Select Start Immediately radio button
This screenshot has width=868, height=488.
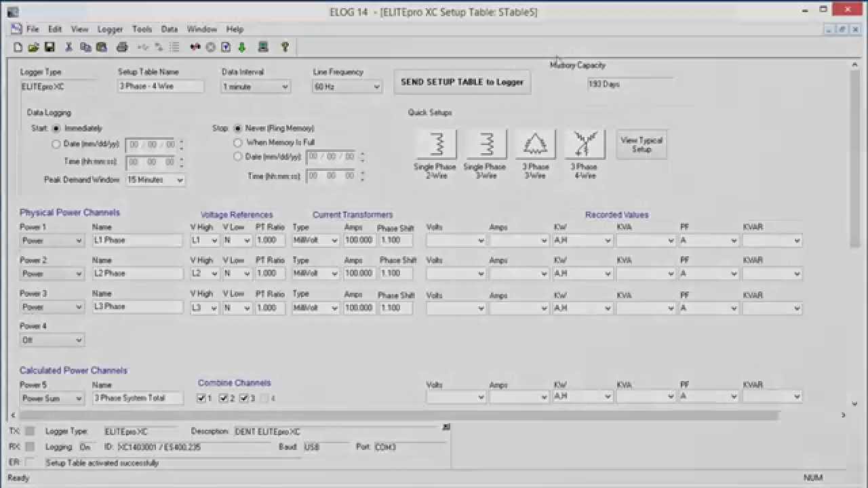point(56,128)
